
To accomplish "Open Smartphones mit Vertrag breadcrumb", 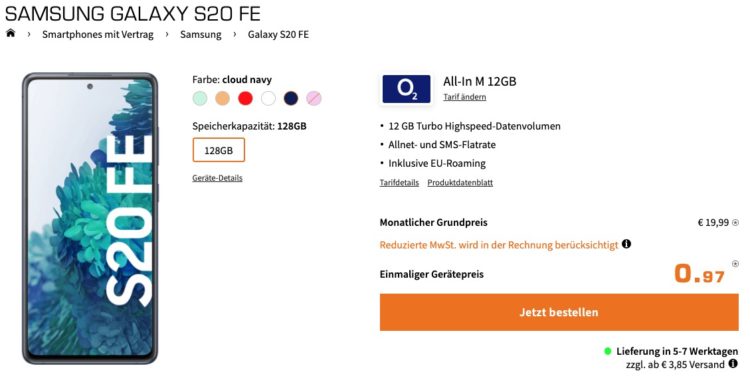I will (x=98, y=34).
